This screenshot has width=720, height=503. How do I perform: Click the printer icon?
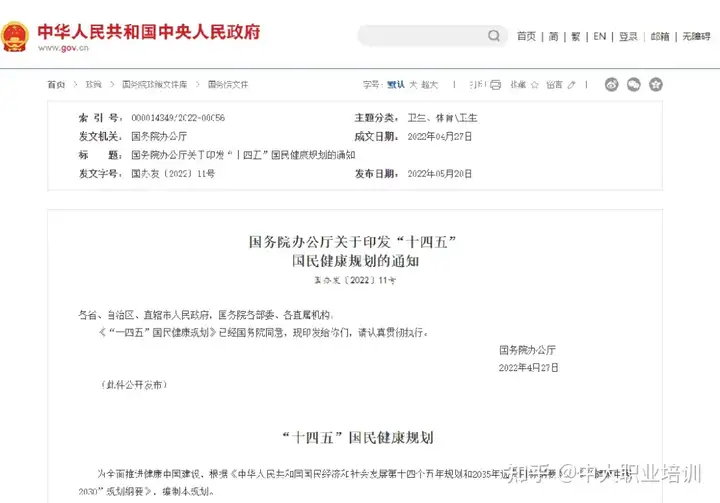(x=495, y=85)
